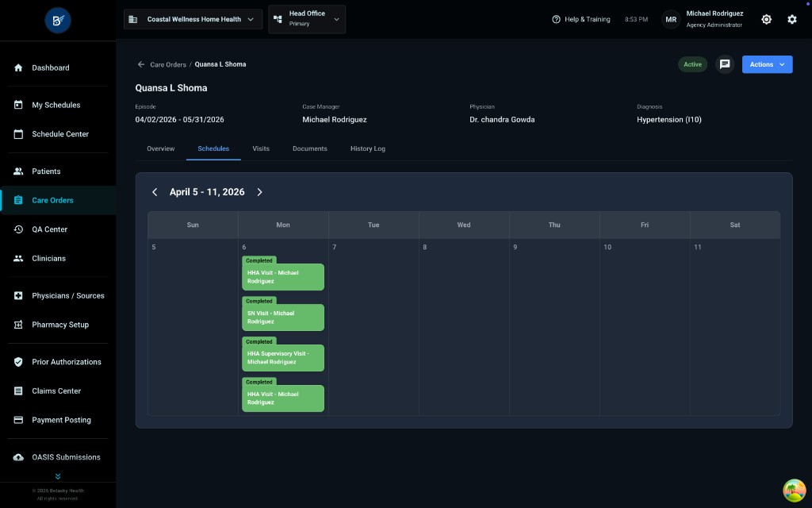Click Case Manager Michael Rodriguez value
The width and height of the screenshot is (812, 508).
point(334,120)
